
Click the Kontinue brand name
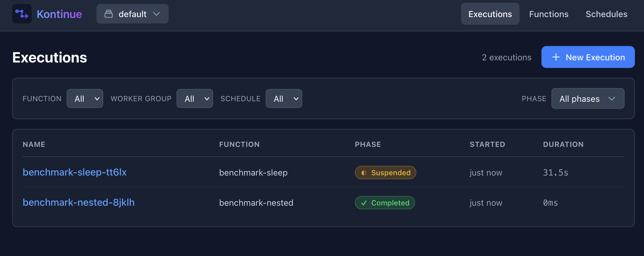[59, 14]
